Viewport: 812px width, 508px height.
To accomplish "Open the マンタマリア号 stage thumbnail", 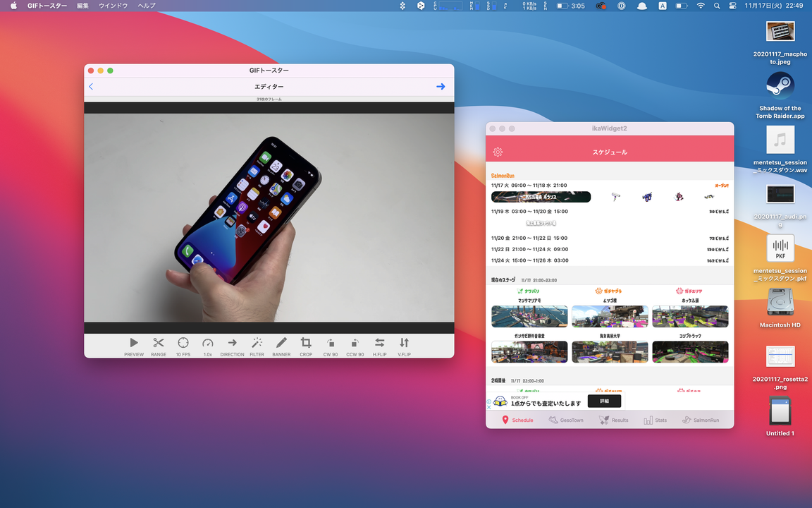I will coord(529,316).
